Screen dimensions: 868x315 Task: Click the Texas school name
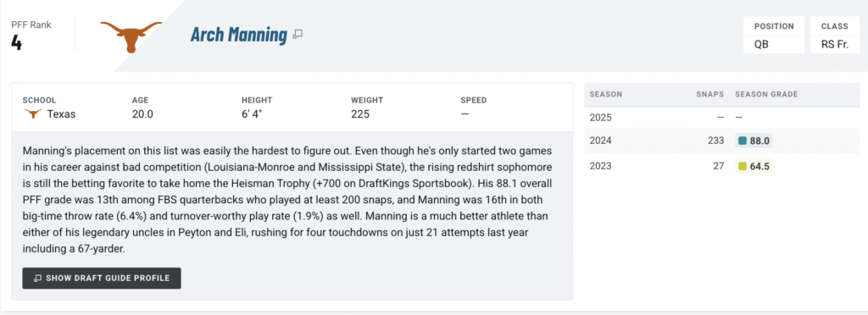coord(61,114)
